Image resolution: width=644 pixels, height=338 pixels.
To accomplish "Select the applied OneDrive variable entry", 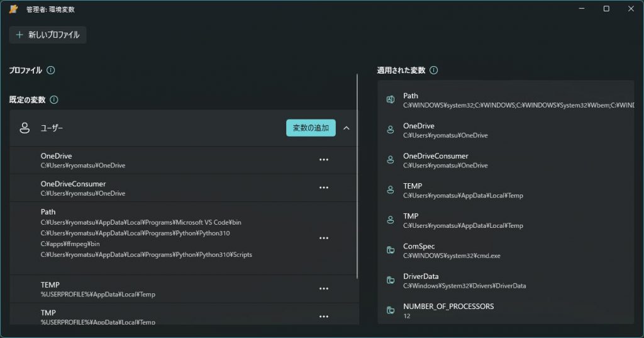I will pyautogui.click(x=506, y=130).
